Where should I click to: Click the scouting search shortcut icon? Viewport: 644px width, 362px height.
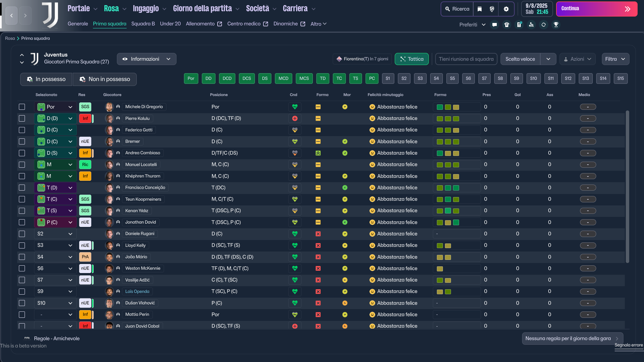pos(531,25)
